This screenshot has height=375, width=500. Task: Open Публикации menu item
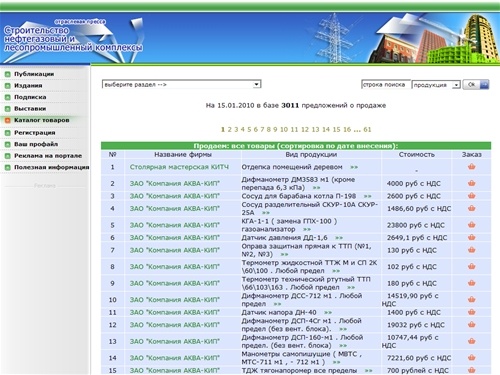[x=34, y=74]
